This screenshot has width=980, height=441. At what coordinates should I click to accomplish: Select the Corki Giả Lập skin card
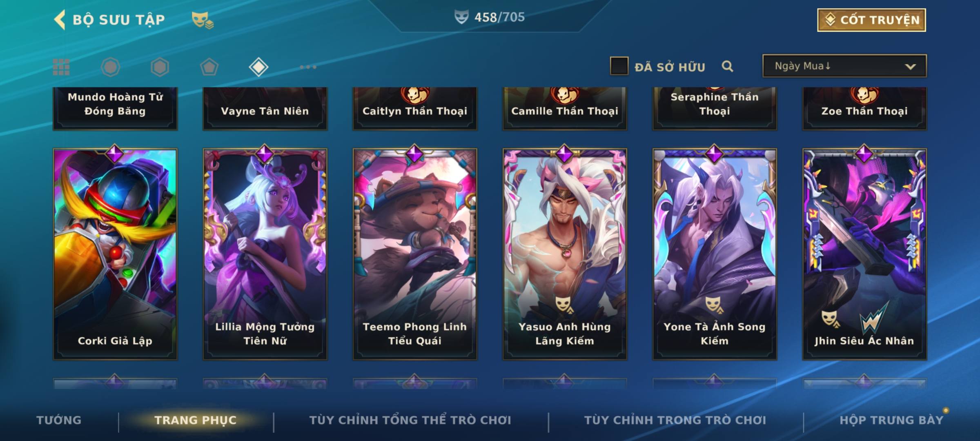(115, 253)
